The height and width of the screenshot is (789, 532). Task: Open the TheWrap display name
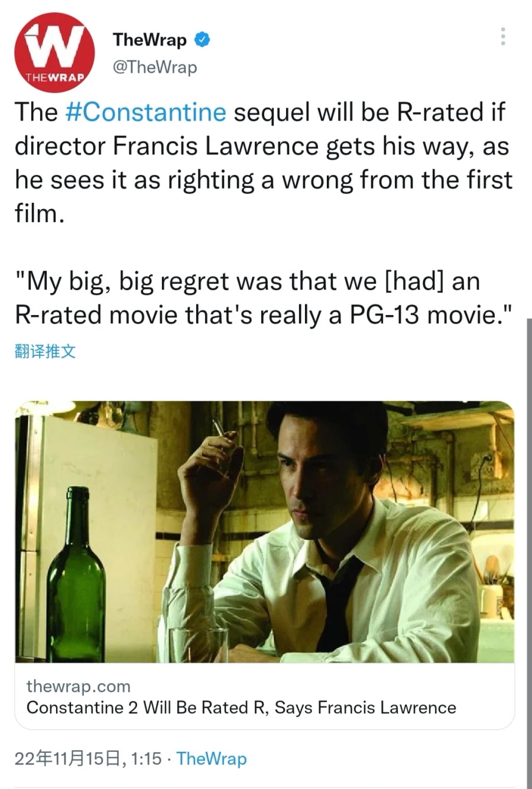tap(150, 40)
